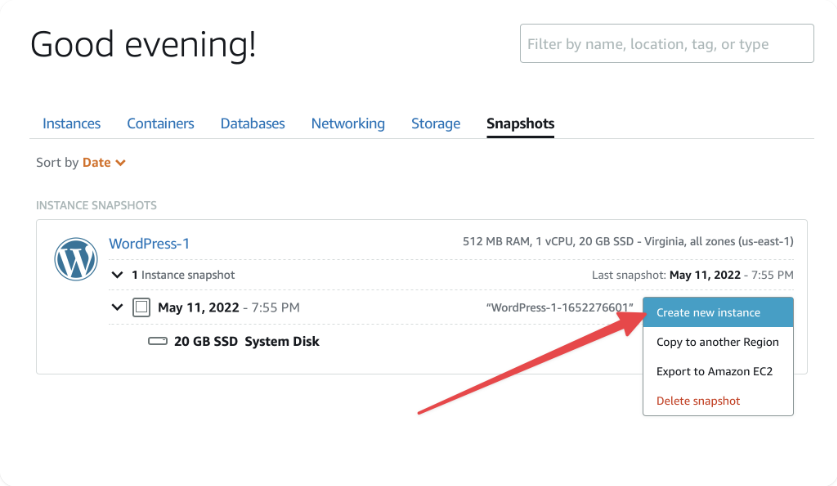The image size is (837, 486).
Task: Click the INSTANCE SNAPSHOTS heading
Action: pyautogui.click(x=97, y=206)
